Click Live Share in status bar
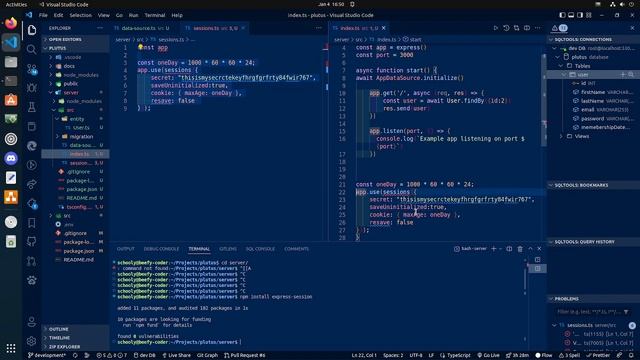The height and width of the screenshot is (360, 640). tap(176, 355)
